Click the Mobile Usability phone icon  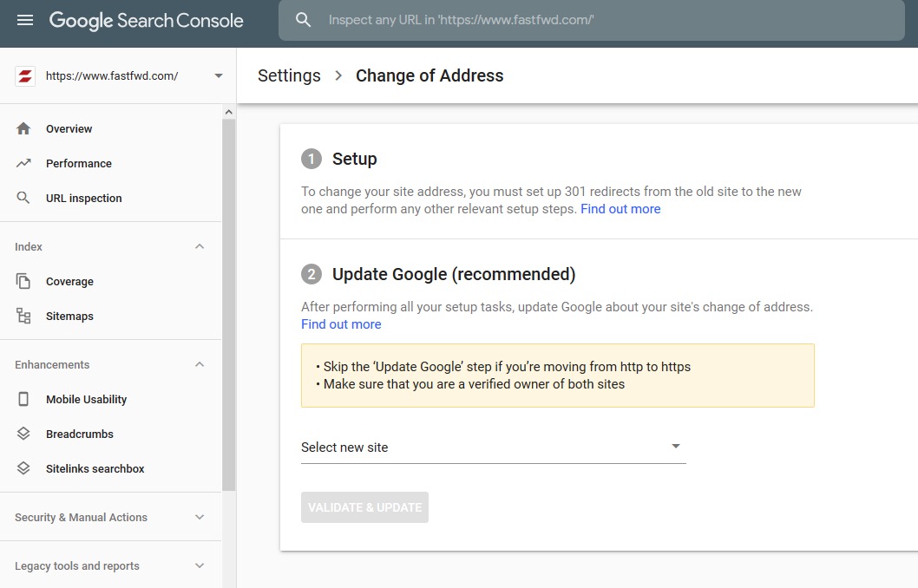point(23,399)
